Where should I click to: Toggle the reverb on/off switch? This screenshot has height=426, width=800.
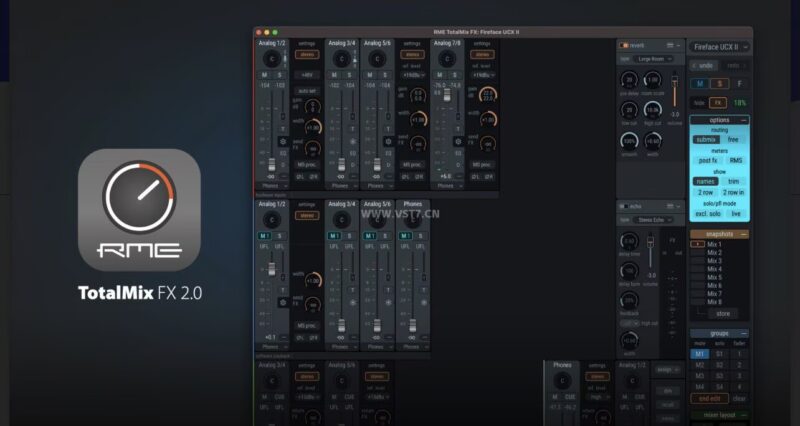(624, 45)
